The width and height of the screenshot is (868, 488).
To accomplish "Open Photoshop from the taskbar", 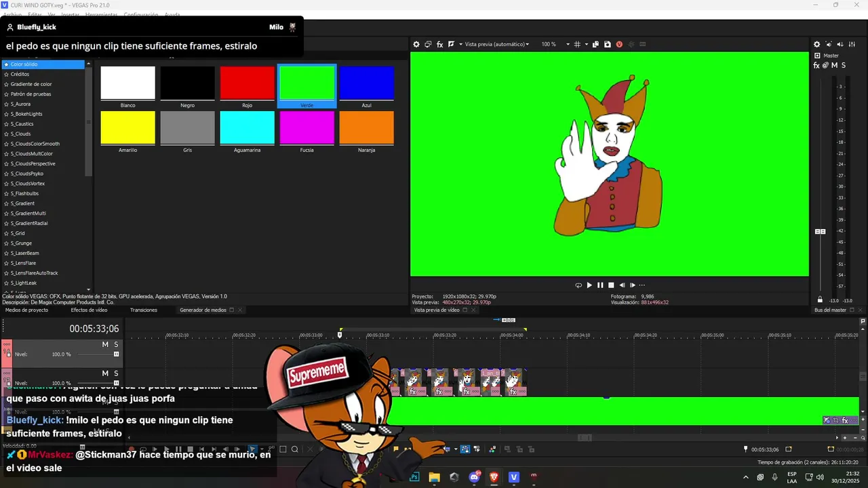I will [x=414, y=477].
